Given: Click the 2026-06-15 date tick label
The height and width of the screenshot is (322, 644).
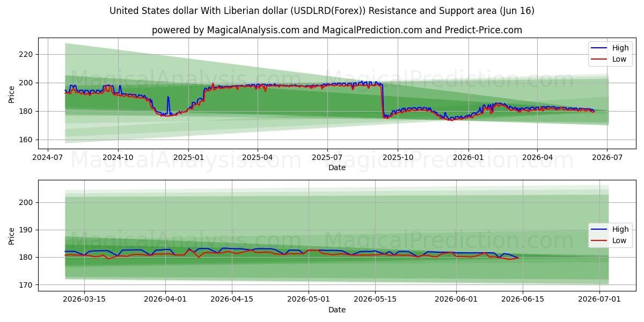Looking at the screenshot, I should tap(523, 300).
